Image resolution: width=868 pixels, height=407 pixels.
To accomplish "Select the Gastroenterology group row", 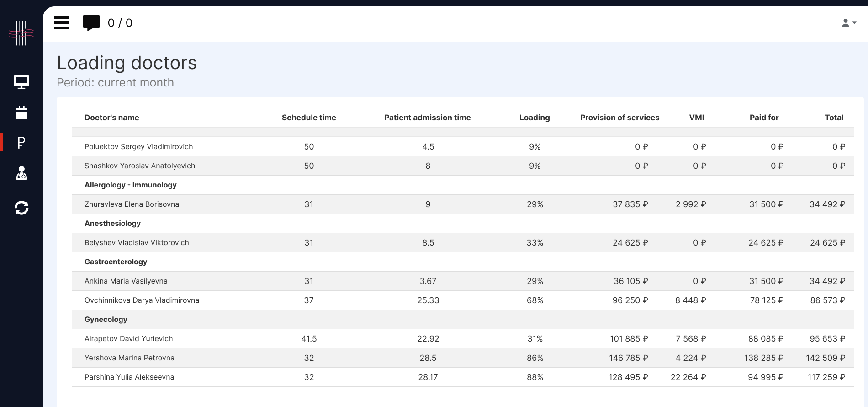I will click(x=116, y=262).
